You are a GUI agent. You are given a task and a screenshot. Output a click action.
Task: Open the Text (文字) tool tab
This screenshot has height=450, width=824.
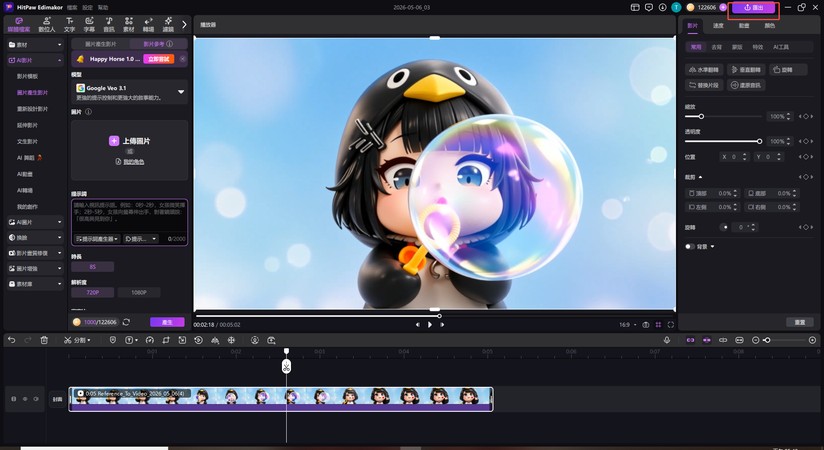(69, 24)
